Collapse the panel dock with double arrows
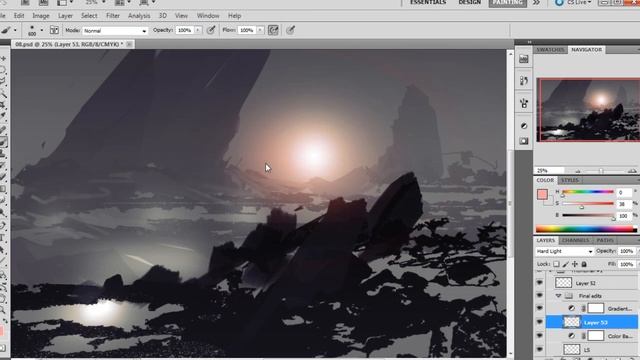Image resolution: width=640 pixels, height=360 pixels. pos(529,42)
